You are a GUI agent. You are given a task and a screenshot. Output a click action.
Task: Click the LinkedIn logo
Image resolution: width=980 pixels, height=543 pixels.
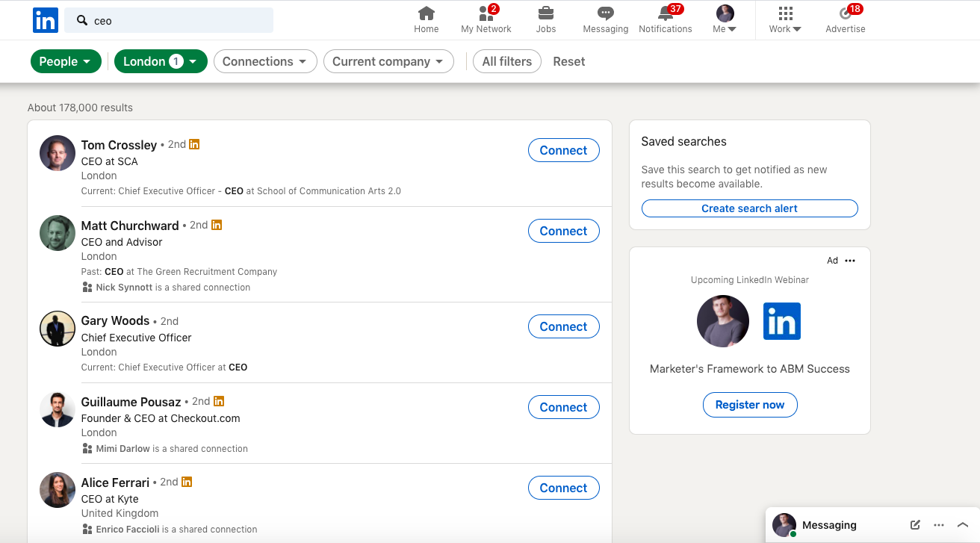point(45,20)
